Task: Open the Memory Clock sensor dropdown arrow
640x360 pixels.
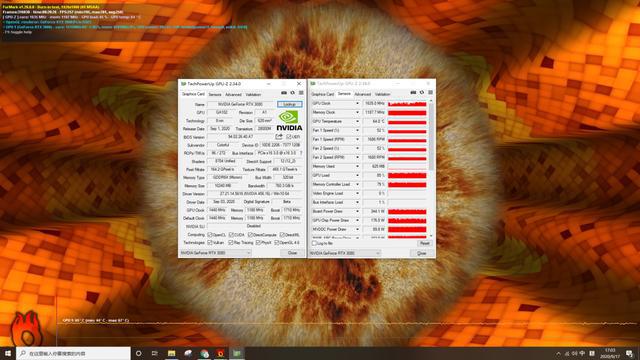Action: pos(358,113)
